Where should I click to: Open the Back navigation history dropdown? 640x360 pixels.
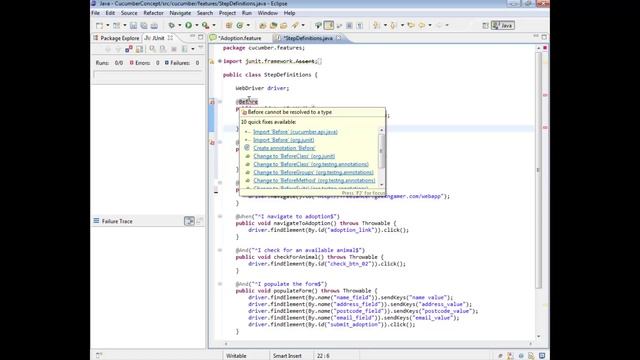click(x=430, y=25)
